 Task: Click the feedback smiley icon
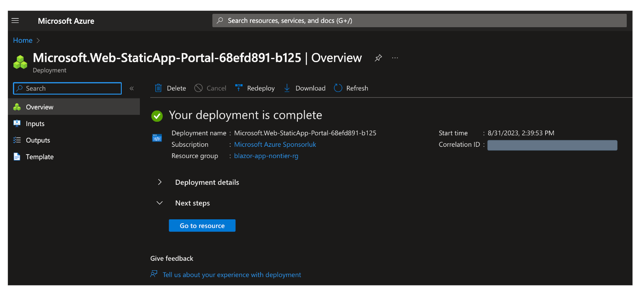point(154,274)
